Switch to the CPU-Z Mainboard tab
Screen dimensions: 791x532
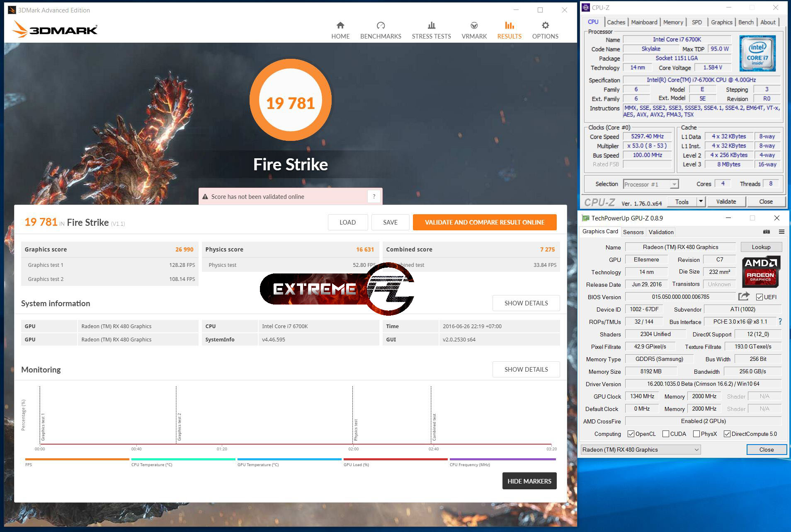[644, 22]
